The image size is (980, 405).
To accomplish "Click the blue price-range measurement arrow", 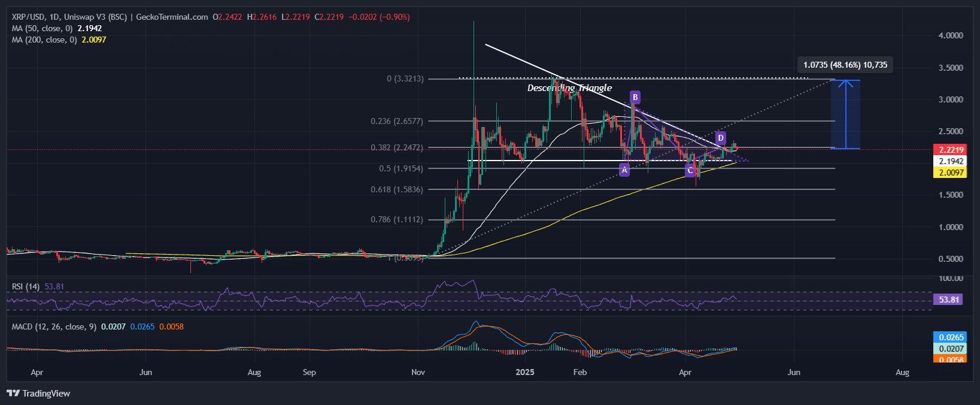I will click(x=845, y=114).
